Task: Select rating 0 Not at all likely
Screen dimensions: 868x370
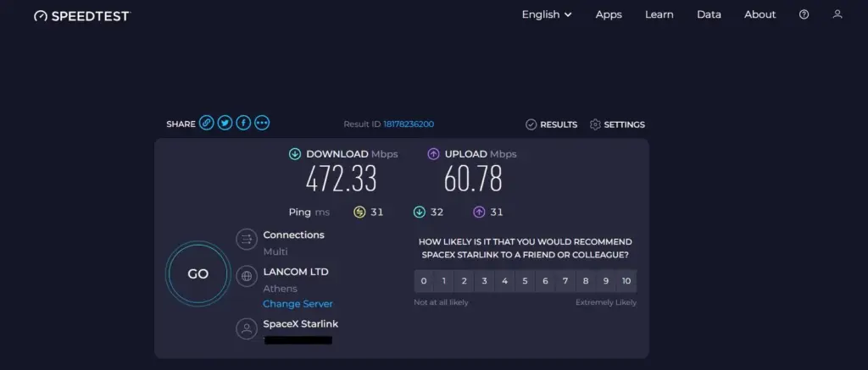Action: [424, 281]
